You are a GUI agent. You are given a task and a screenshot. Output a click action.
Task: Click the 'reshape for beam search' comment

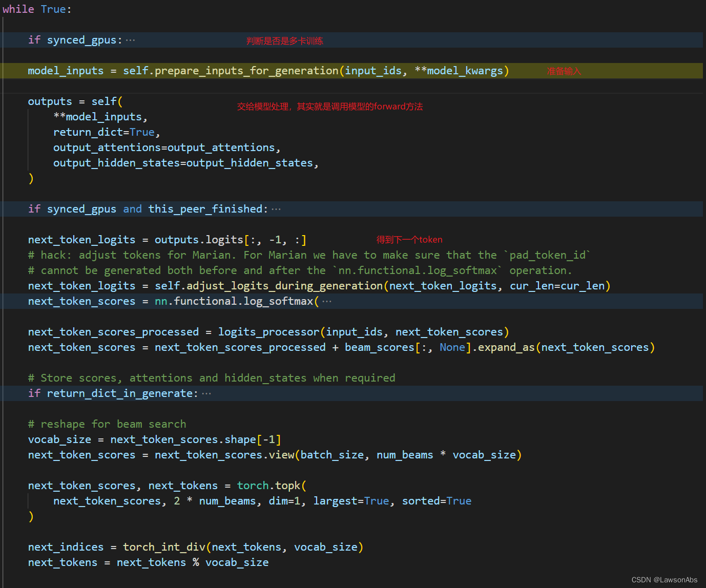pyautogui.click(x=107, y=424)
